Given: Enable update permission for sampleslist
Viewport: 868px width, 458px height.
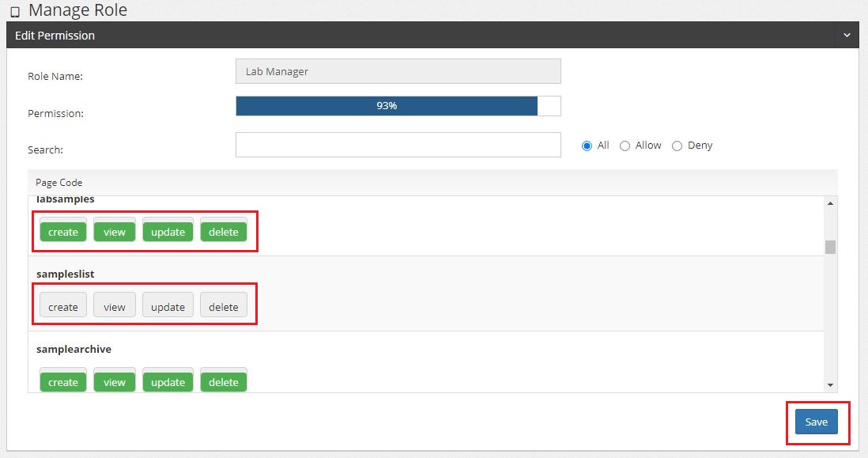Looking at the screenshot, I should pos(168,307).
